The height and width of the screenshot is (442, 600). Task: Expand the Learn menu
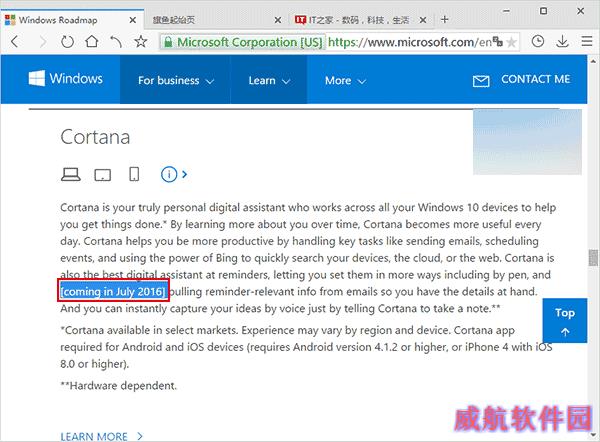pyautogui.click(x=269, y=80)
